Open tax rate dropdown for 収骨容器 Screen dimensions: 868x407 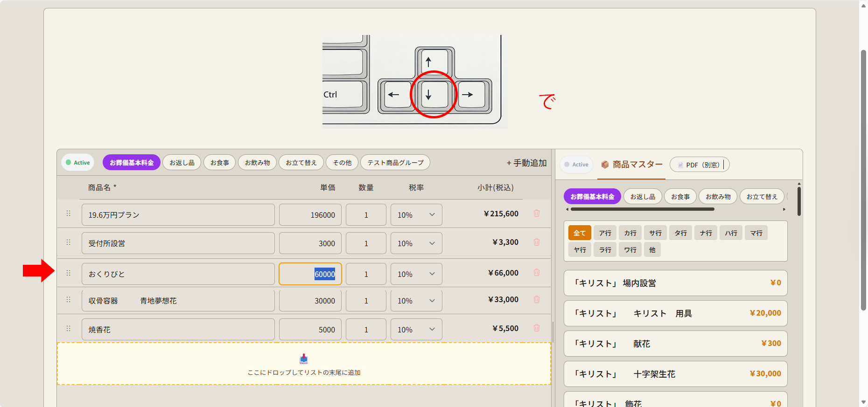tap(416, 301)
